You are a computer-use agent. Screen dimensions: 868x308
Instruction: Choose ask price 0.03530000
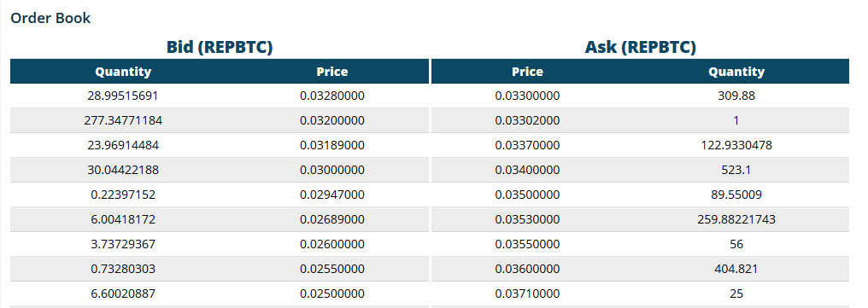click(528, 219)
